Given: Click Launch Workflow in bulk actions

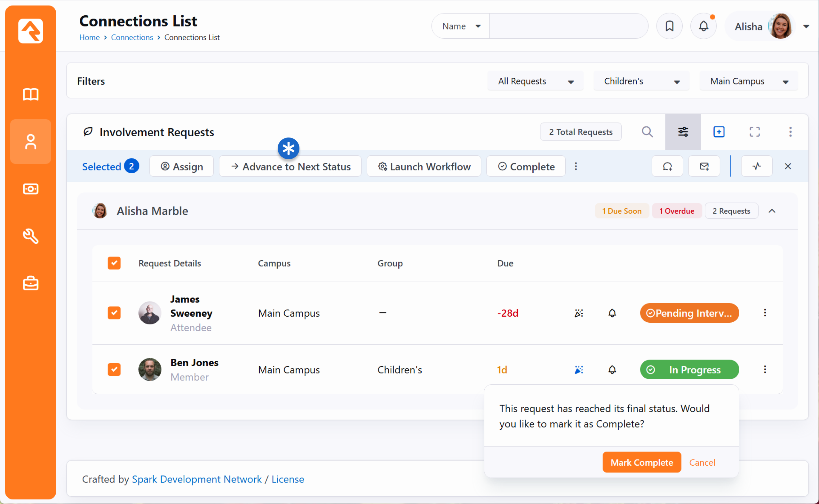Looking at the screenshot, I should tap(424, 166).
